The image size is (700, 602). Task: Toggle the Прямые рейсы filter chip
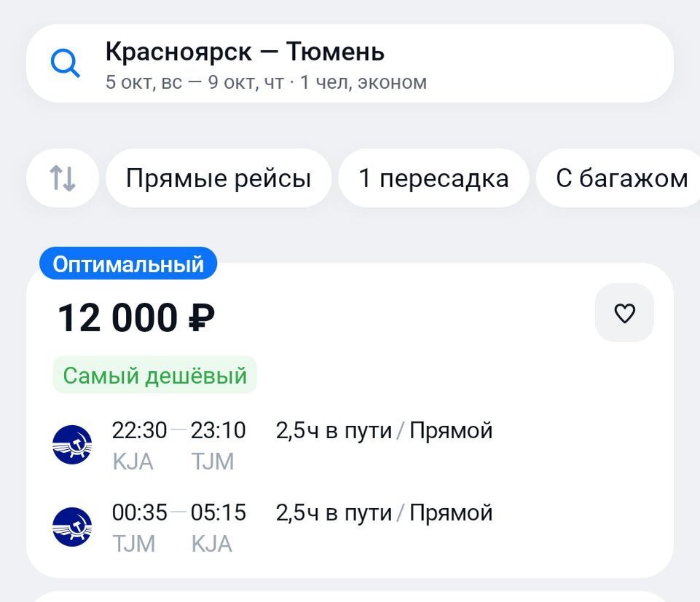point(219,178)
